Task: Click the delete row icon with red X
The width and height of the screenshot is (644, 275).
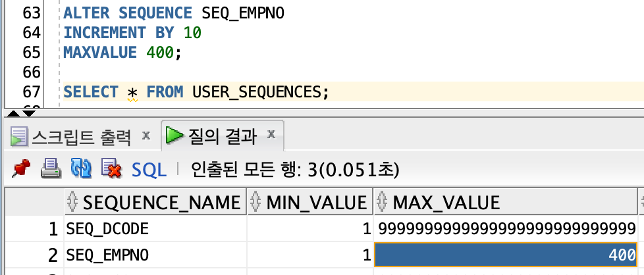Action: (111, 168)
